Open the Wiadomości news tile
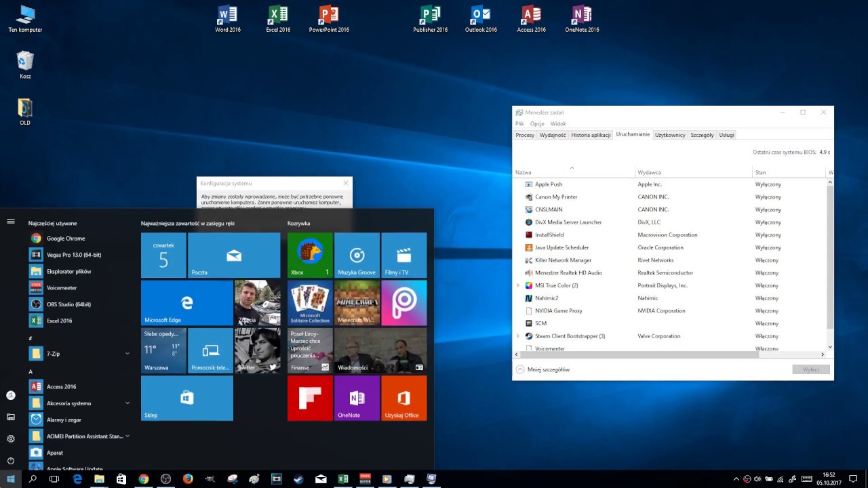 [380, 350]
